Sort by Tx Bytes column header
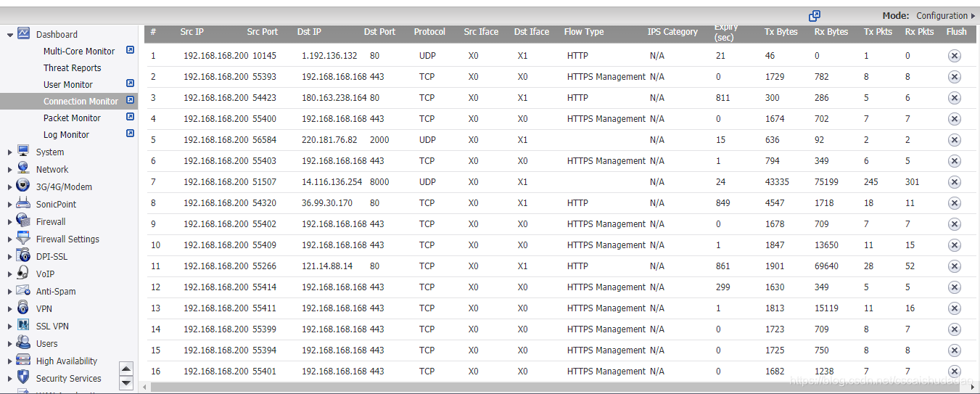980x394 pixels. [781, 32]
